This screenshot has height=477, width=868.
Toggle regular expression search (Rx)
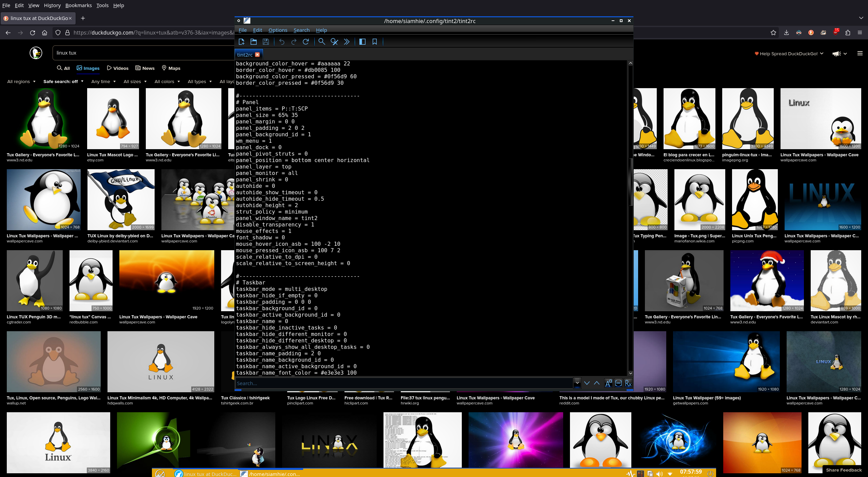tap(628, 383)
